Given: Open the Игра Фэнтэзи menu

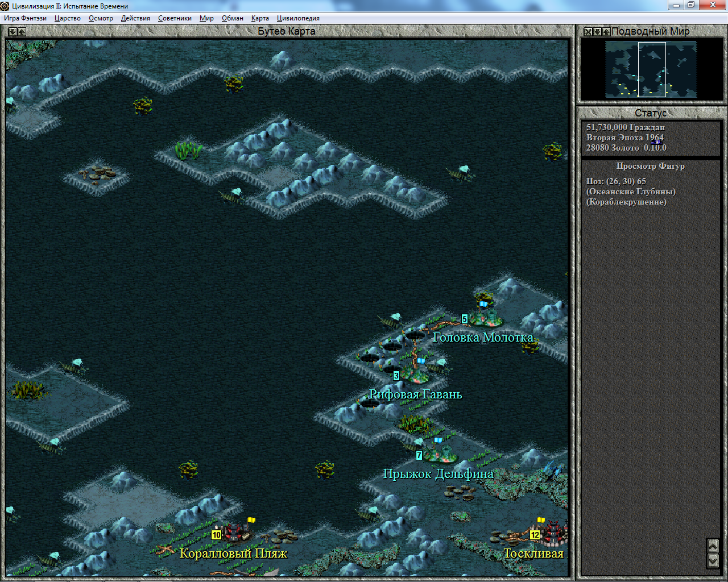Looking at the screenshot, I should pos(26,18).
